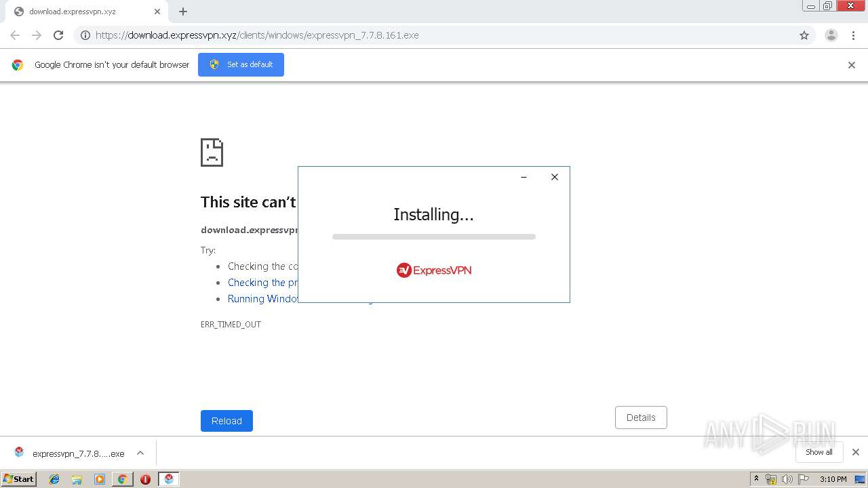Select the download.expressvpn.xyz tab
This screenshot has height=488, width=868.
point(87,12)
